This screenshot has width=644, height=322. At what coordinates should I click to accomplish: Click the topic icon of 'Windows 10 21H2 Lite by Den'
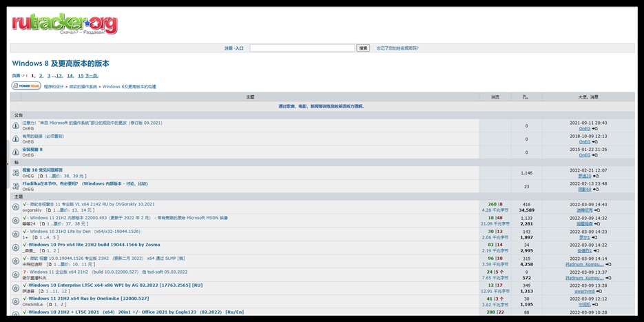16,234
